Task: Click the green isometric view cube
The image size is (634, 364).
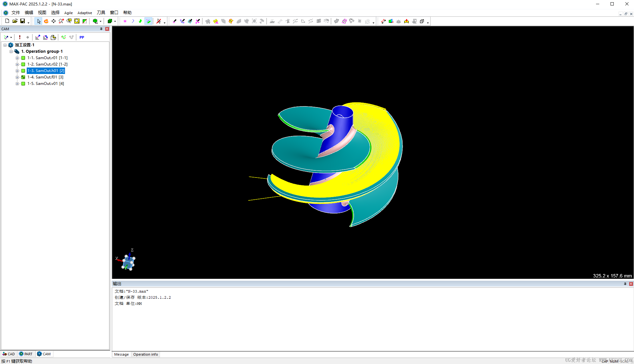Action: tap(95, 21)
